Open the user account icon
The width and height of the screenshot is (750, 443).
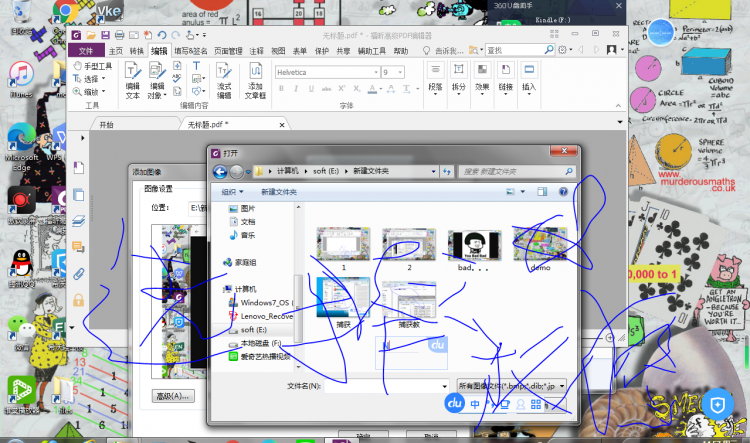pos(611,50)
